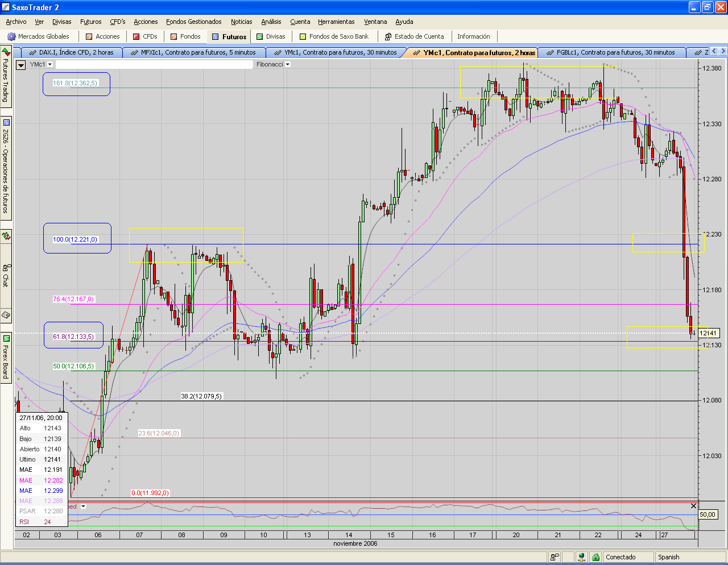
Task: Click the Futuros toolbar button
Action: click(x=229, y=36)
